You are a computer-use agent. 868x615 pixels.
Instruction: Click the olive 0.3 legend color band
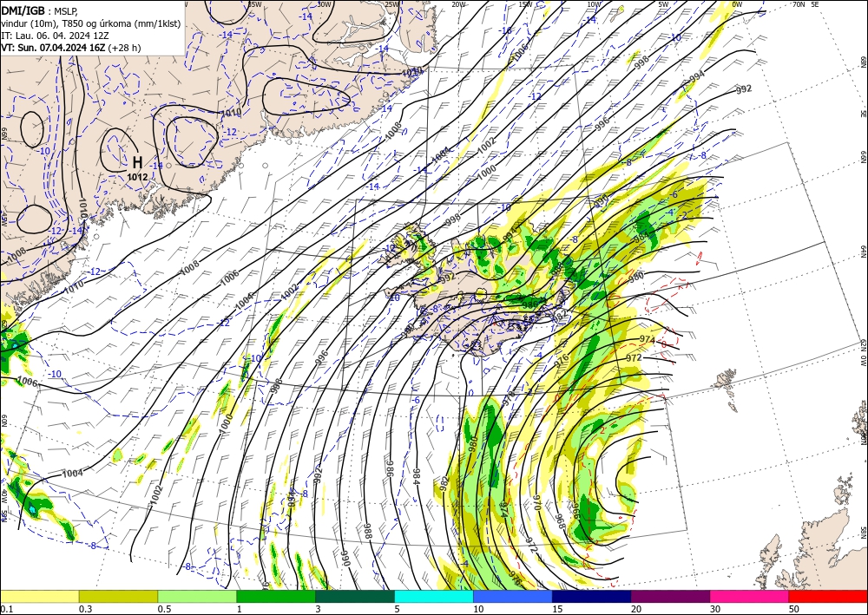(x=118, y=596)
